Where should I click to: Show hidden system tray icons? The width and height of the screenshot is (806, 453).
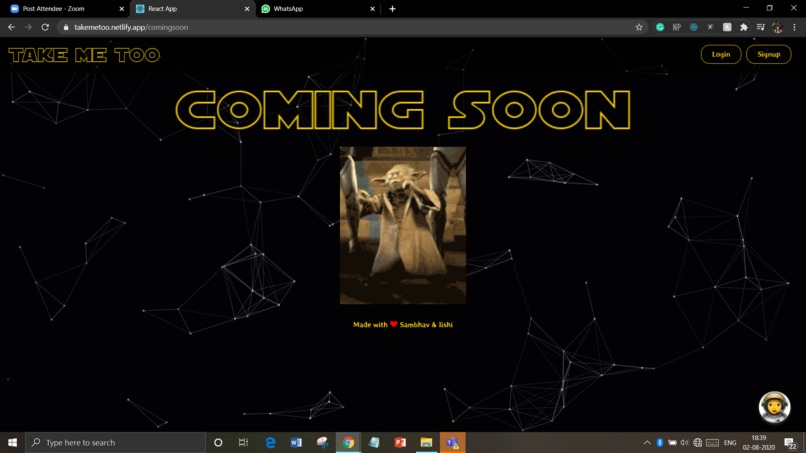point(647,442)
